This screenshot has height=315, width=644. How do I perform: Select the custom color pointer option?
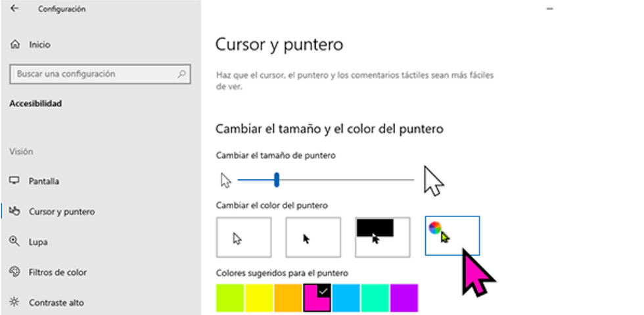coord(452,235)
